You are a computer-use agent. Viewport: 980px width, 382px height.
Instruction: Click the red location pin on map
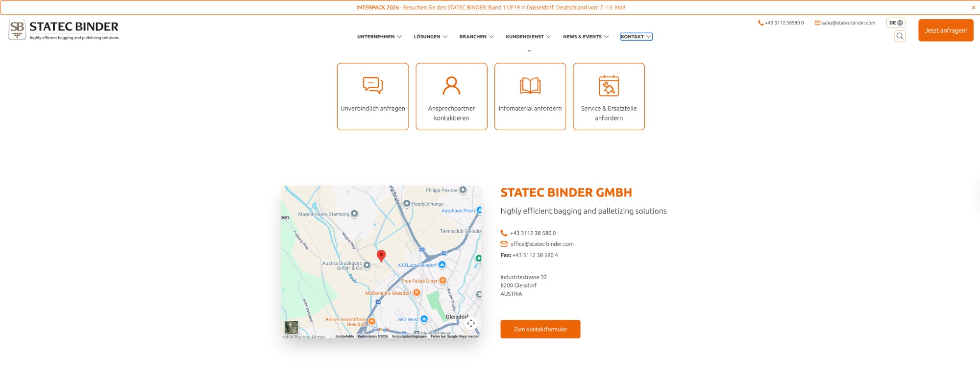coord(381,256)
